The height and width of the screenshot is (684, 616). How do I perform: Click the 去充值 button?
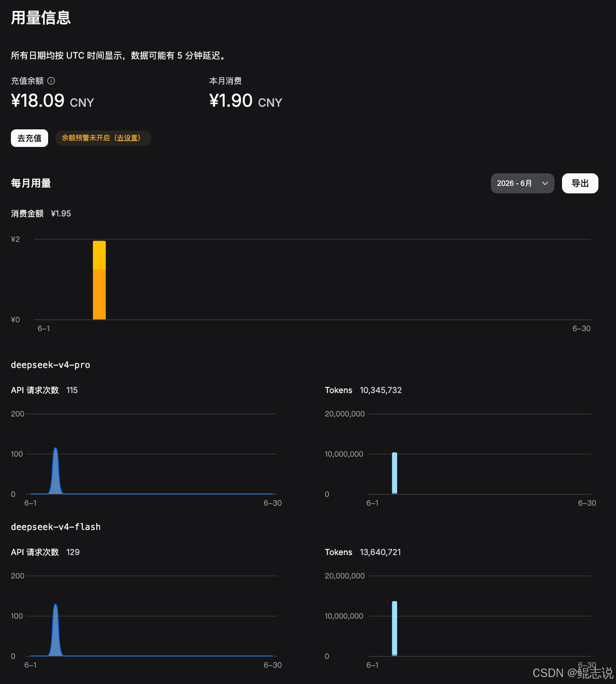29,138
